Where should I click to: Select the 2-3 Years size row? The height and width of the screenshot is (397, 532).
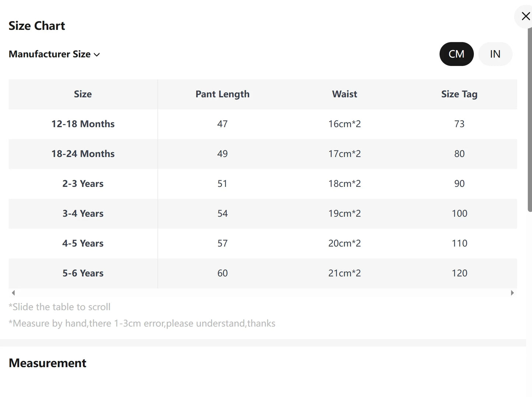pyautogui.click(x=83, y=184)
